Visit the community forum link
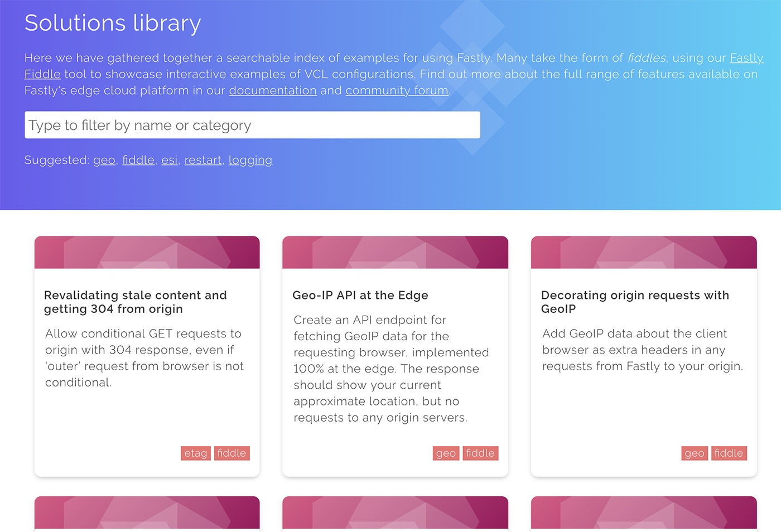 pos(397,90)
